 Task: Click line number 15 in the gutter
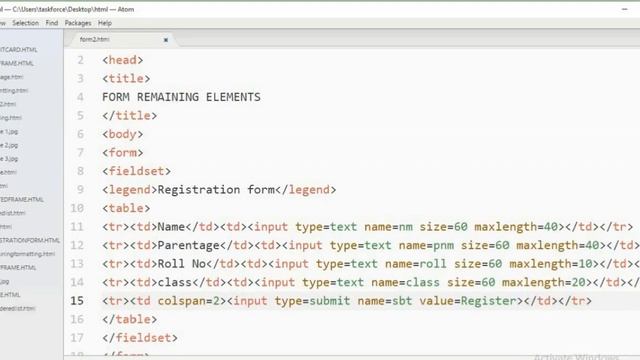77,301
